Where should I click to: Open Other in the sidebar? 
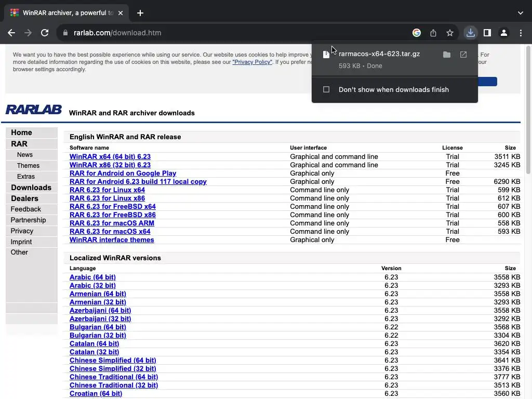point(19,252)
